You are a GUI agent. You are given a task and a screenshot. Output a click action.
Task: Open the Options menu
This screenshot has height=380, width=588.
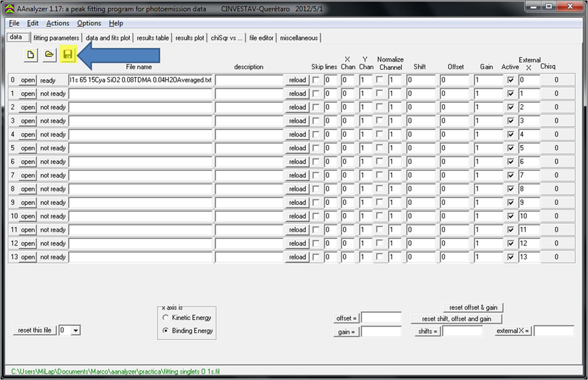point(89,23)
